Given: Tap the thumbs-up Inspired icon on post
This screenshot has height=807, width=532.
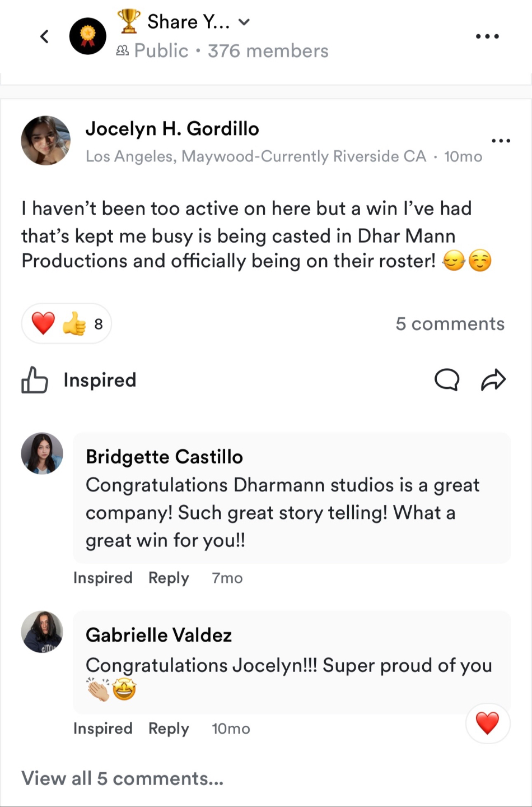Looking at the screenshot, I should coord(35,380).
